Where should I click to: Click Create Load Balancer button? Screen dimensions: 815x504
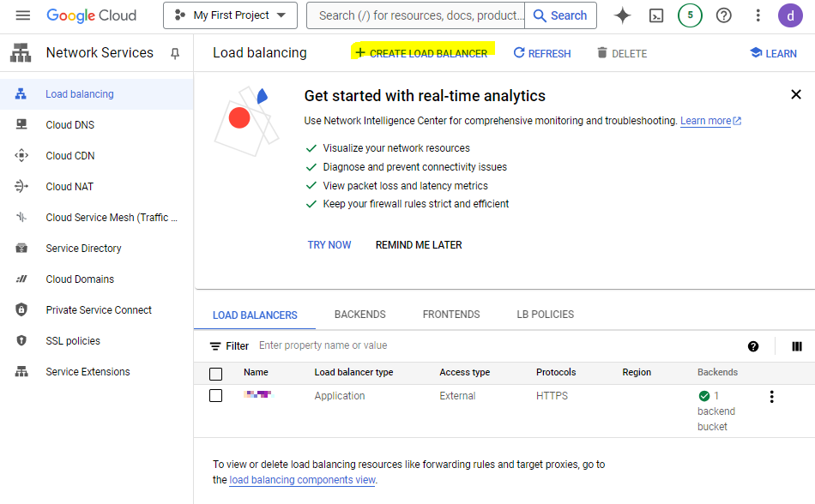[x=422, y=53]
